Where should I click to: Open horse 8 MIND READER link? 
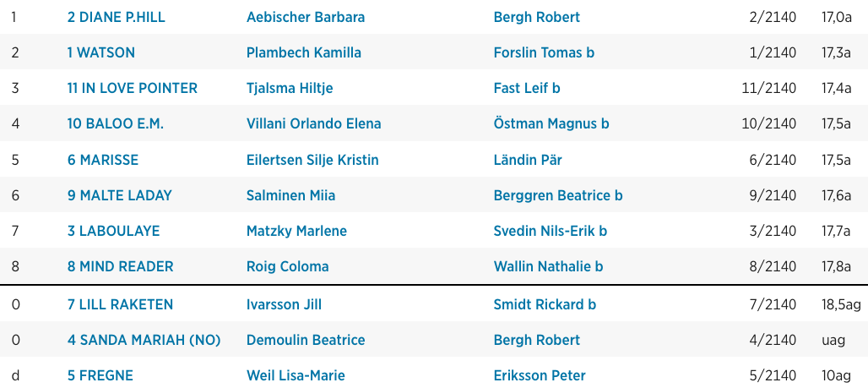click(x=120, y=266)
